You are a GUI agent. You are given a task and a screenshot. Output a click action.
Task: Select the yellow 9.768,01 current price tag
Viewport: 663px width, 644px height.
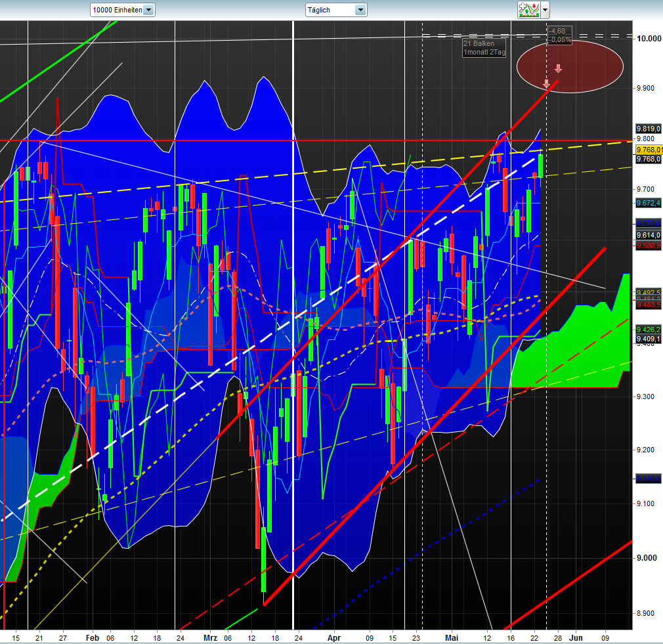pyautogui.click(x=647, y=150)
